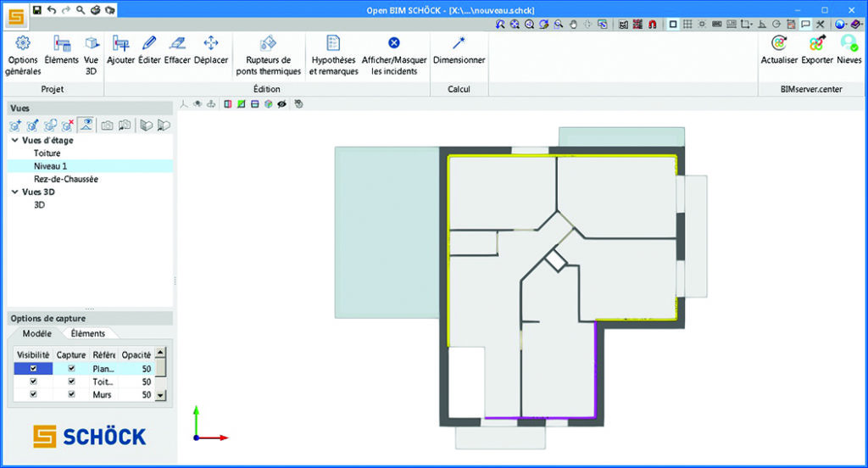Image resolution: width=868 pixels, height=468 pixels.
Task: Select the Déplacer move tool
Action: pos(211,50)
